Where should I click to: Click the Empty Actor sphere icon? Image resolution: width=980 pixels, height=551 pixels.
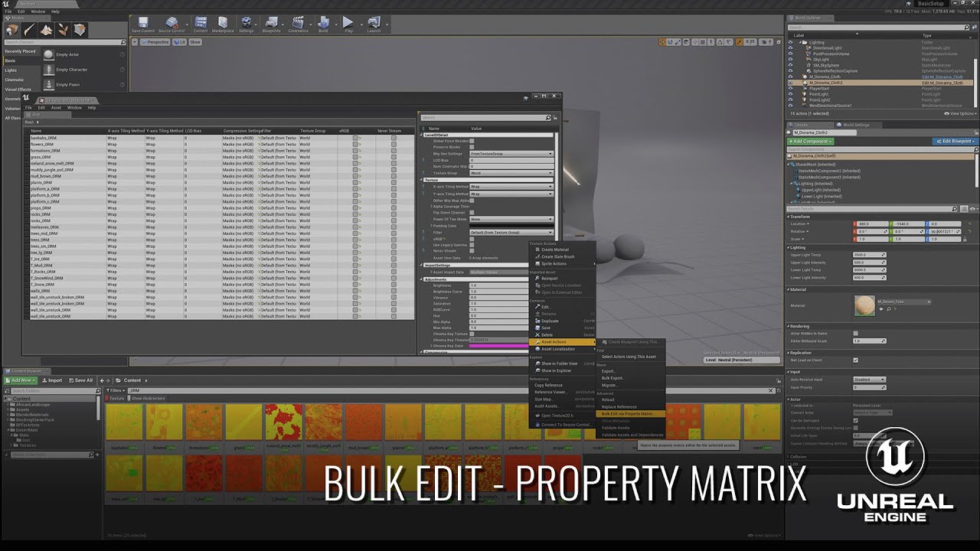click(x=49, y=55)
